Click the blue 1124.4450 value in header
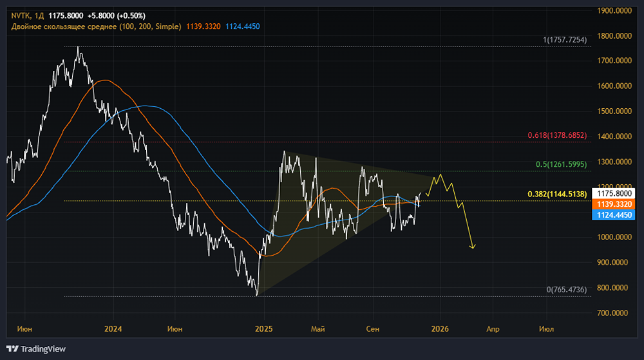Viewport: 644px width, 360px height. (x=243, y=26)
